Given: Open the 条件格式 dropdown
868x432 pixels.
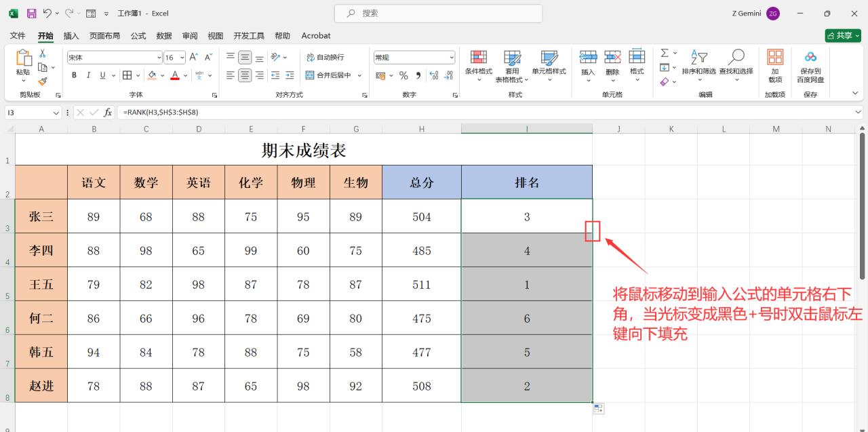Looking at the screenshot, I should [479, 66].
